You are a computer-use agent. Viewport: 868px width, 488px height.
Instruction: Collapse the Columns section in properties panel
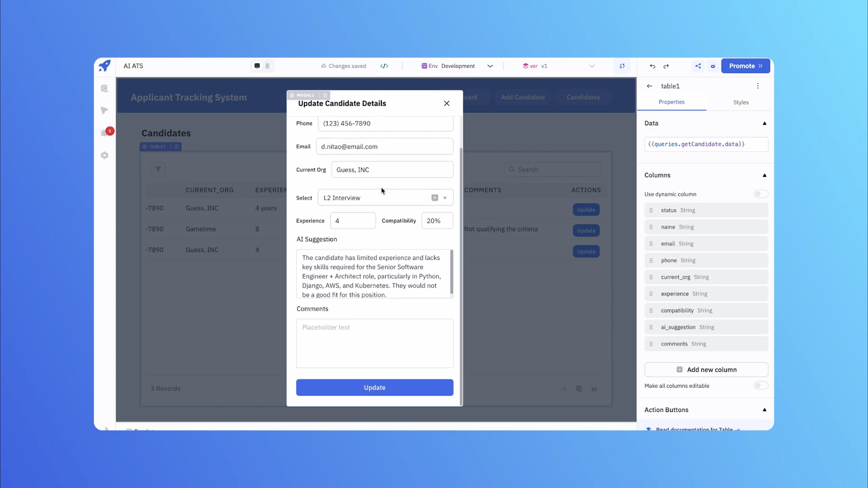(x=764, y=175)
